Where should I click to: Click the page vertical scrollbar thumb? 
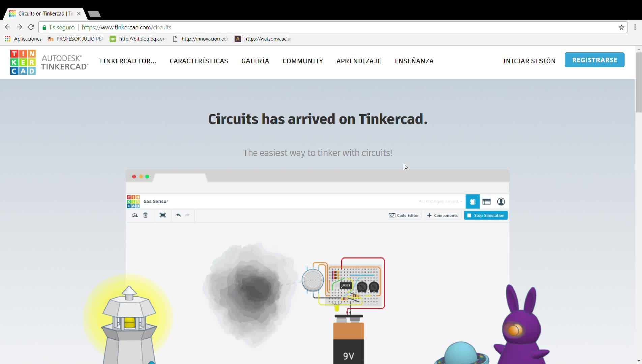coord(639,82)
